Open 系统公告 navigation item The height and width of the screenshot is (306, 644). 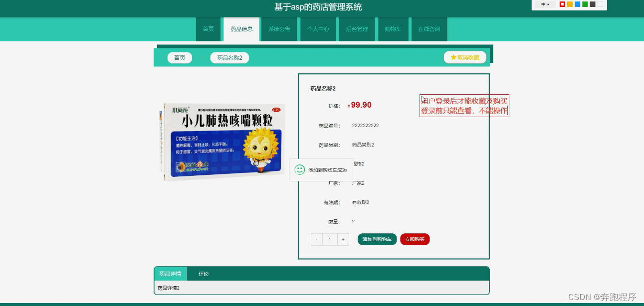[279, 29]
